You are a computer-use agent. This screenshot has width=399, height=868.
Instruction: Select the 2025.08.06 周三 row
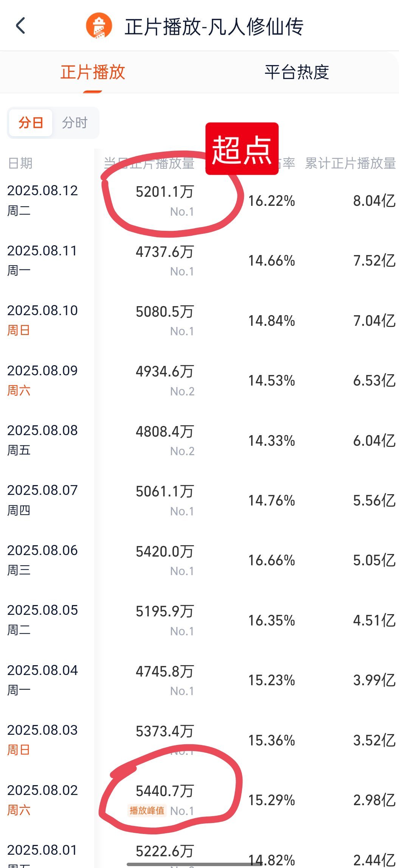pos(199,560)
